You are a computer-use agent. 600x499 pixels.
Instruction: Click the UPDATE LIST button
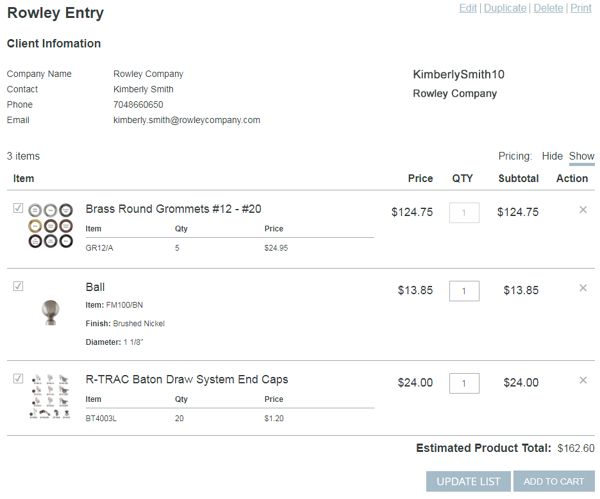pyautogui.click(x=468, y=481)
